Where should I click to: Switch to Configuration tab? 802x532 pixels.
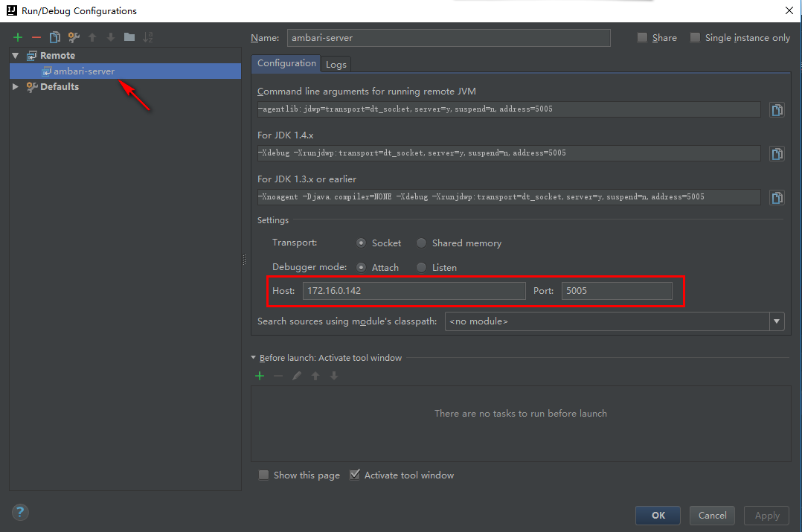click(286, 63)
